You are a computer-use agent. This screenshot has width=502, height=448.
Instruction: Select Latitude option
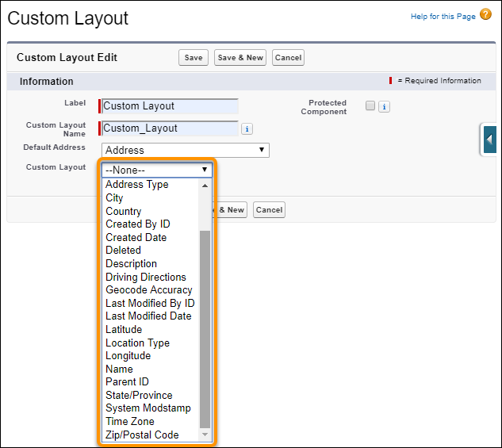point(150,330)
